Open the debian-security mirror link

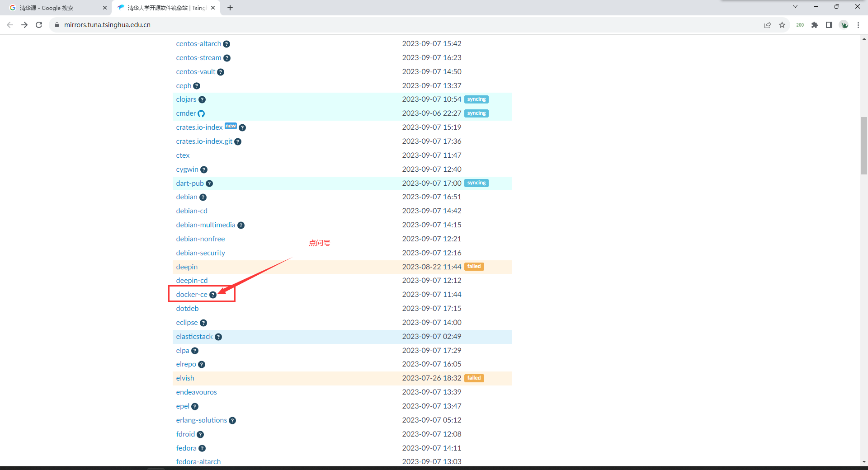[200, 253]
